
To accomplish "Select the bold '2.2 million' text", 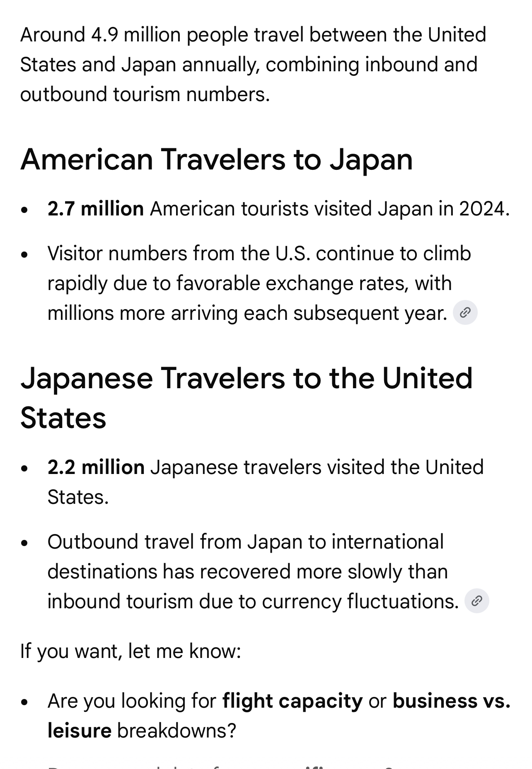I will (x=96, y=467).
